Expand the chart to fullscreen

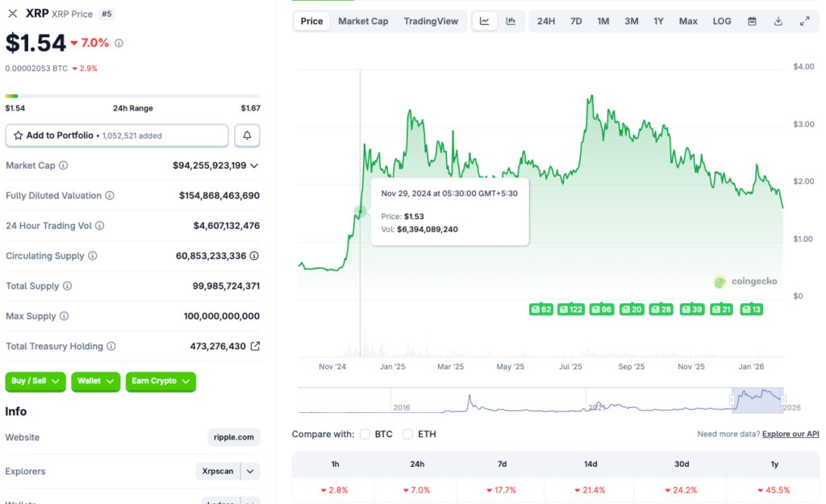tap(805, 19)
